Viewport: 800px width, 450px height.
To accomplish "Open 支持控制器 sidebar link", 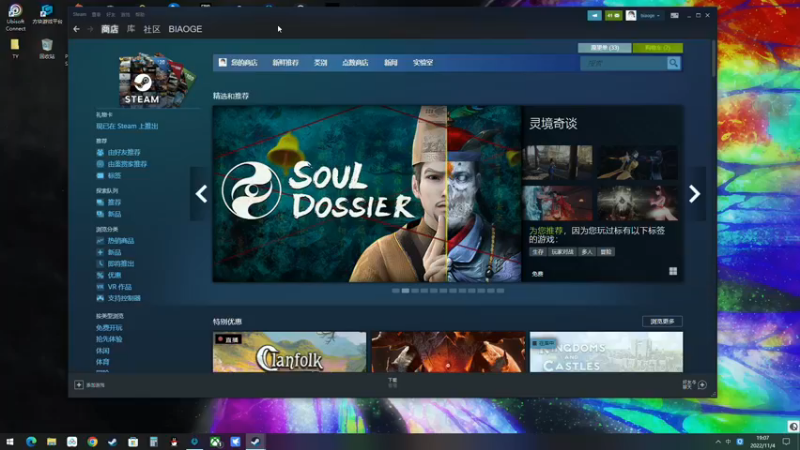I will click(124, 298).
